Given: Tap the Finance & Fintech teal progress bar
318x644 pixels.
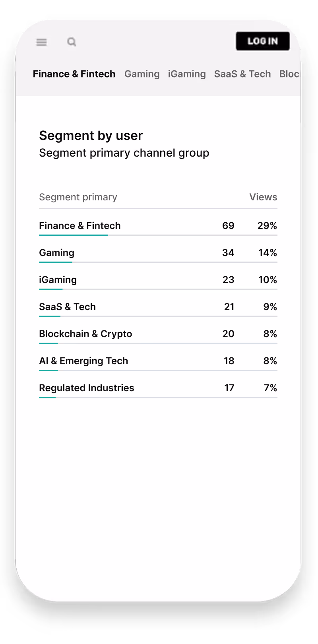Looking at the screenshot, I should coord(74,235).
